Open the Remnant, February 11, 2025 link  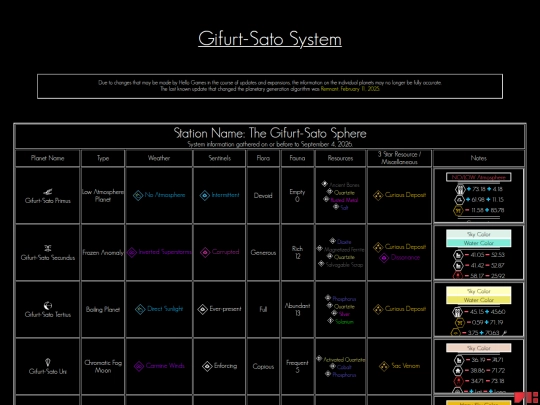click(x=350, y=89)
